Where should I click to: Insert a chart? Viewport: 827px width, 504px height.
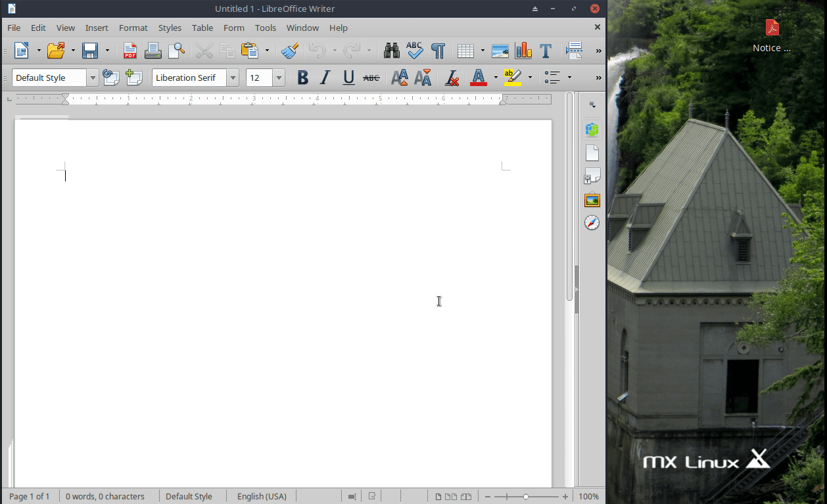click(x=523, y=51)
